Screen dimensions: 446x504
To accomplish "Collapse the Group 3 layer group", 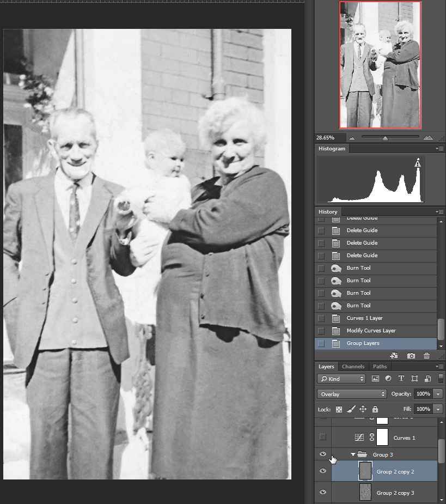I will pos(353,454).
